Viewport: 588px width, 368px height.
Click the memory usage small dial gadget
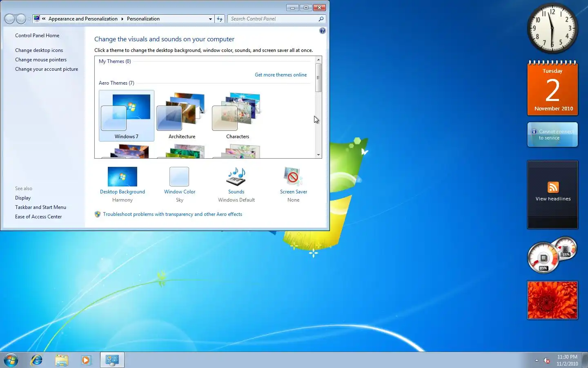click(566, 249)
